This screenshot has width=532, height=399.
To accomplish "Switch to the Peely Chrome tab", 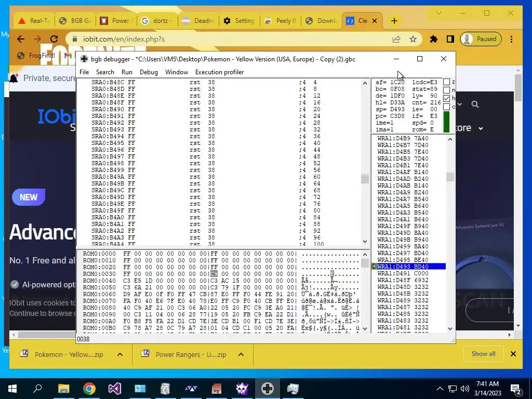I will [x=280, y=21].
